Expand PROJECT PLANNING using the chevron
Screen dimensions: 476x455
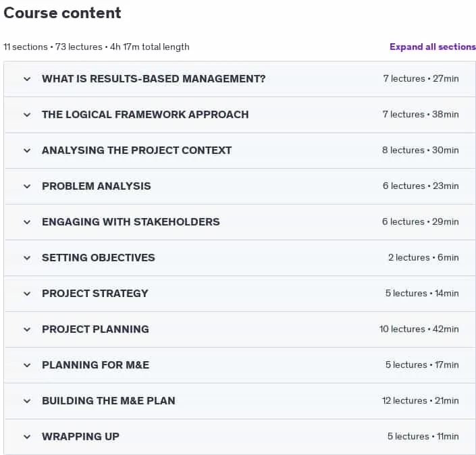(x=27, y=329)
